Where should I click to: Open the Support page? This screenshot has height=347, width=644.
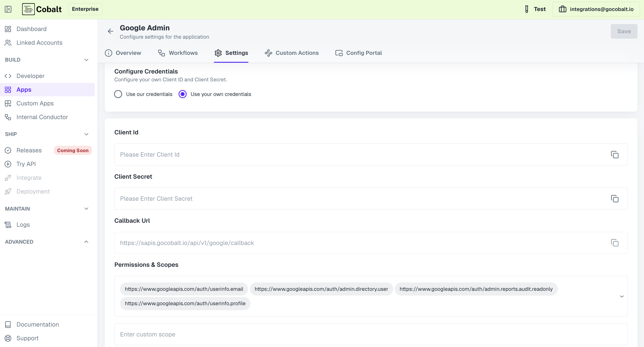(27, 338)
